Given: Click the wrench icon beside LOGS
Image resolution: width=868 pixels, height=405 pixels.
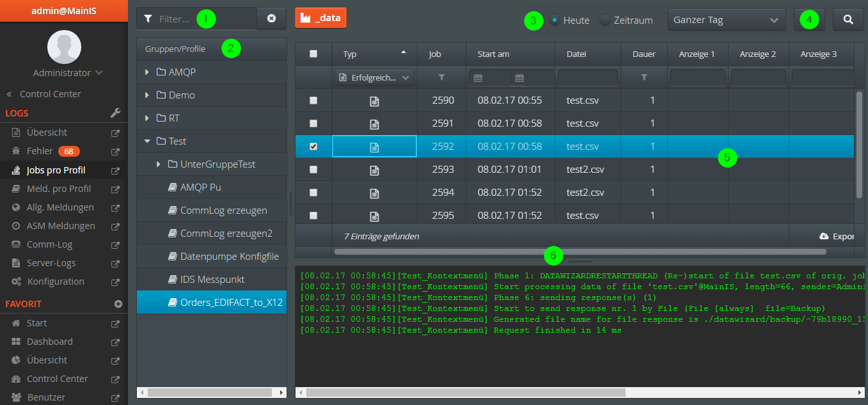Looking at the screenshot, I should 116,113.
